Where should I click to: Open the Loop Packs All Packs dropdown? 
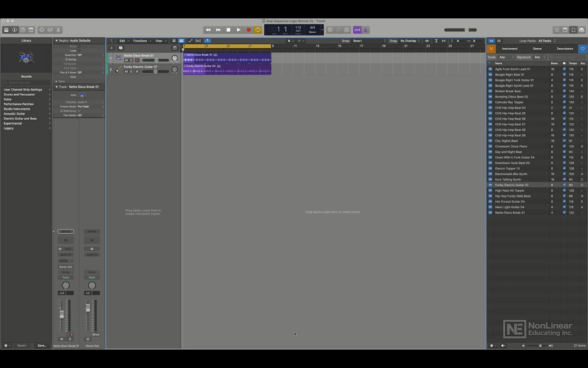tap(547, 41)
